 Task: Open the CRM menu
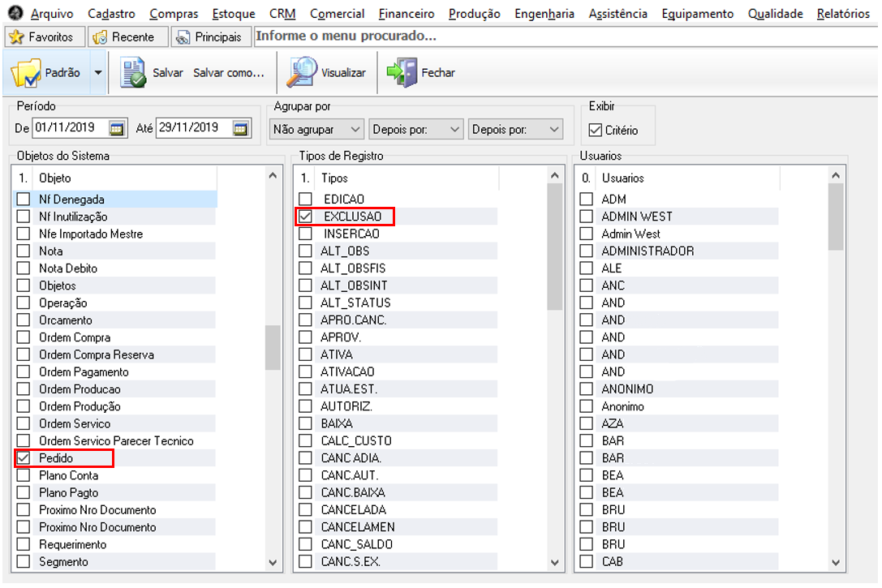pyautogui.click(x=282, y=14)
